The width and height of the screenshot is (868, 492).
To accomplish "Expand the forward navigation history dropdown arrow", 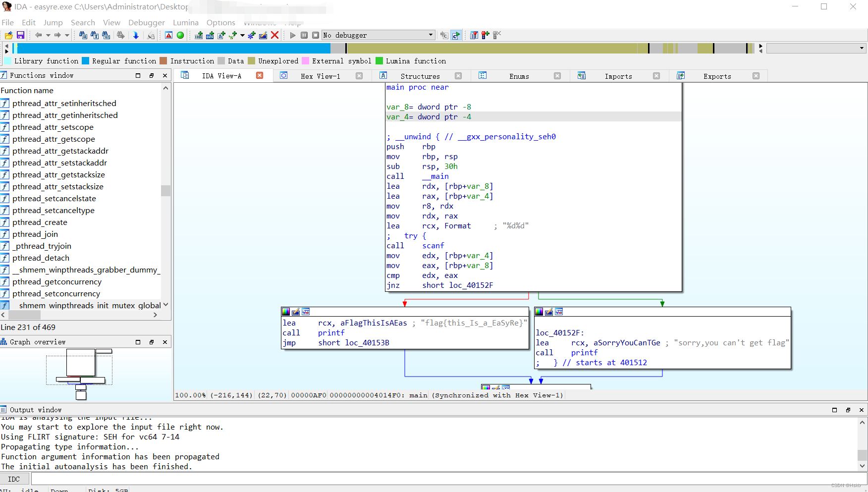I will [x=67, y=35].
